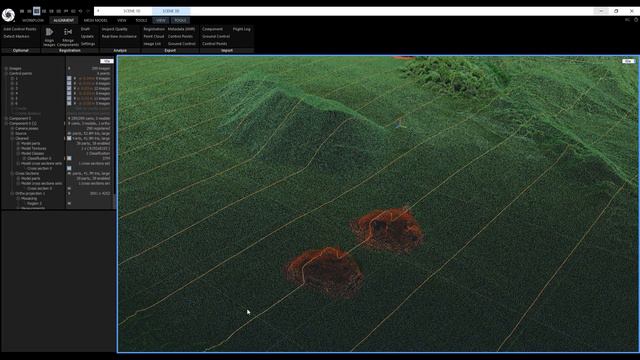640x360 pixels.
Task: Click Inspect Quality
Action: [x=115, y=29]
